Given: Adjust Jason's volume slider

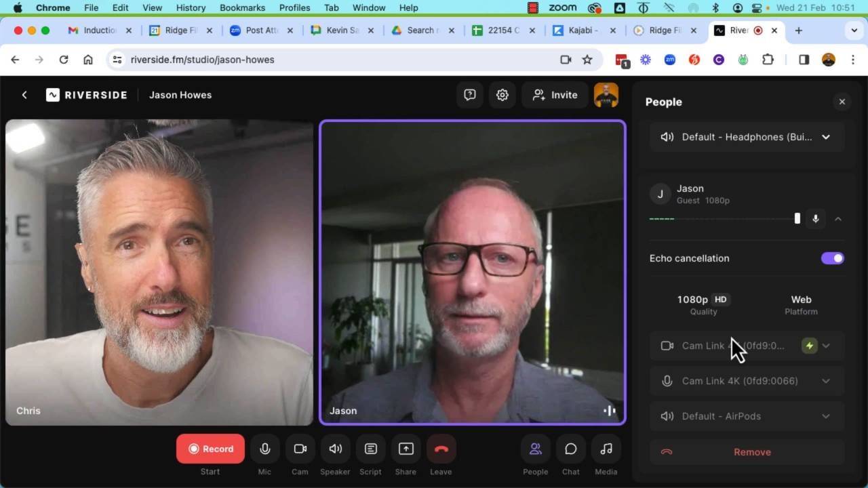Looking at the screenshot, I should [797, 218].
